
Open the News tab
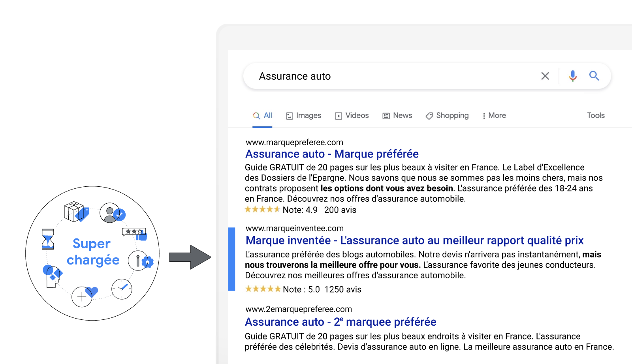pyautogui.click(x=397, y=116)
